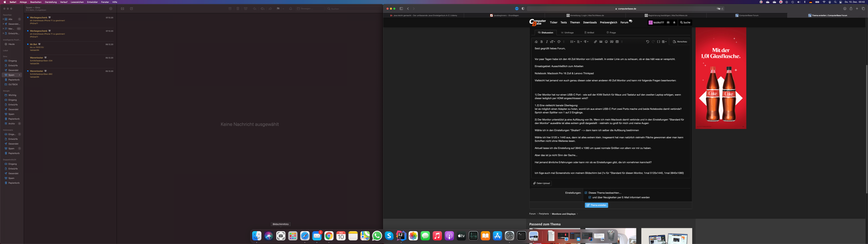Screen dimensions: 868x244
Task: Toggle e-mail notification checkbox
Action: (590, 197)
